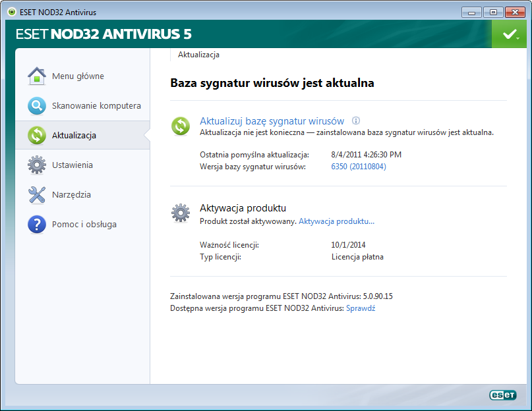The height and width of the screenshot is (411, 532).
Task: Click the Menu główne house icon
Action: pyautogui.click(x=37, y=76)
